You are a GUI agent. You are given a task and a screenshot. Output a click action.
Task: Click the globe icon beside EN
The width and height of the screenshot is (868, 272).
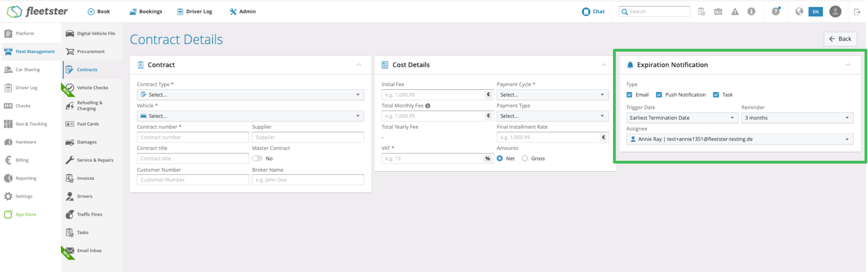[x=799, y=12]
